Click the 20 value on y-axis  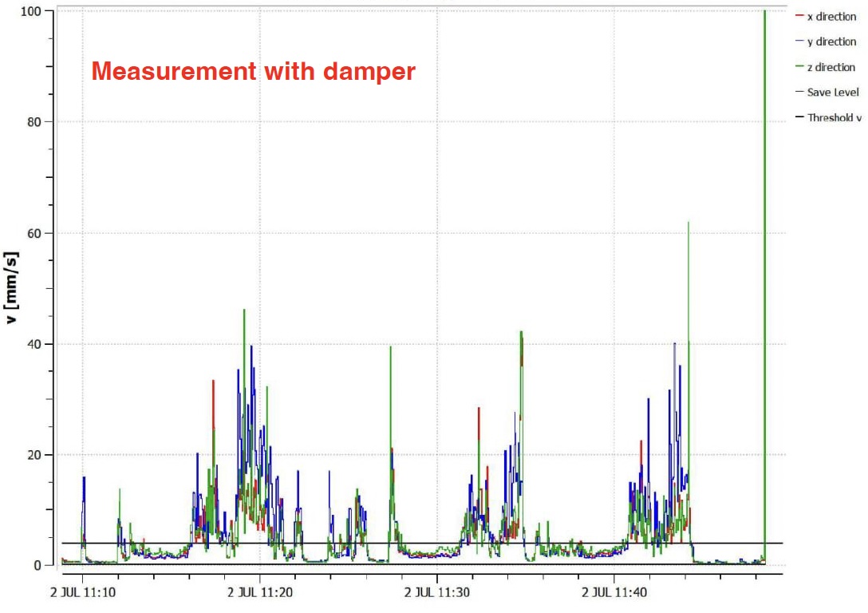(x=34, y=455)
